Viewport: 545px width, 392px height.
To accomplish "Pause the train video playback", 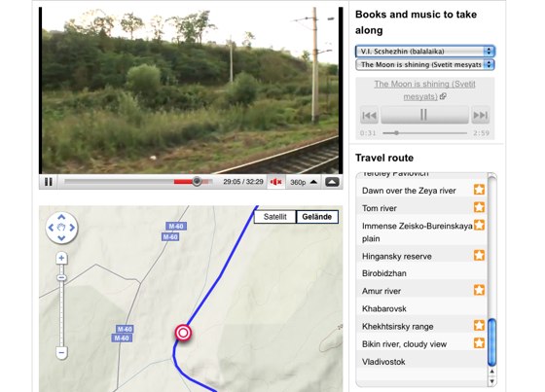I will tap(49, 182).
